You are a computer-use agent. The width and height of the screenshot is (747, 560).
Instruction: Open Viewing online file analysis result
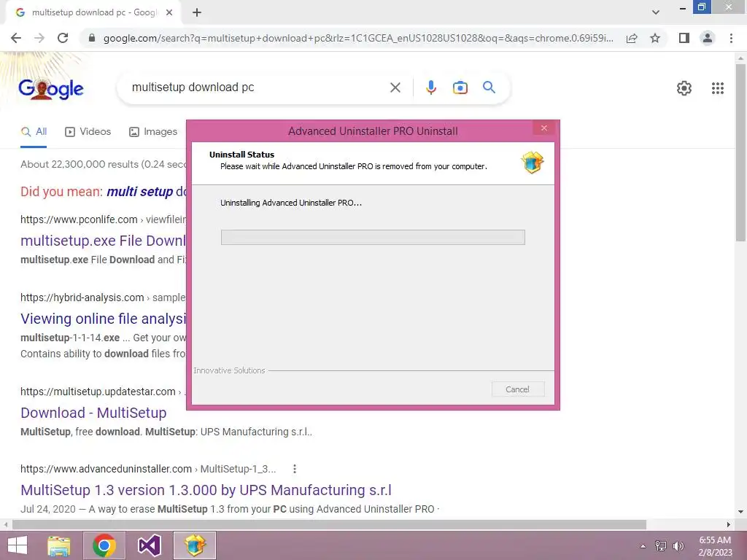(x=103, y=319)
